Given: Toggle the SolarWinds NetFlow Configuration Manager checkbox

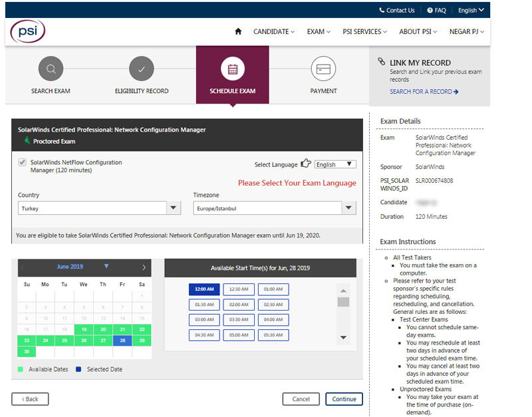Looking at the screenshot, I should [23, 162].
